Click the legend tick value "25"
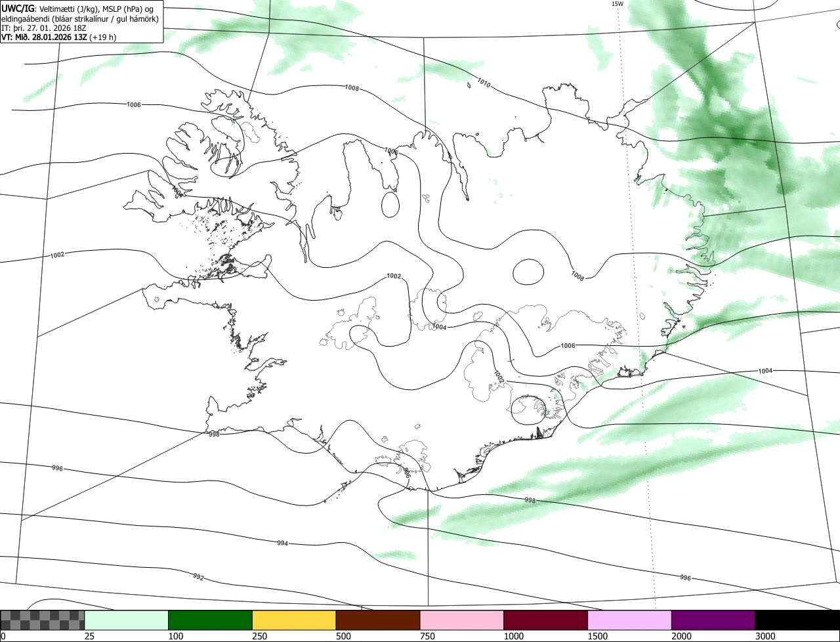Viewport: 840px width, 642px height. 89,636
